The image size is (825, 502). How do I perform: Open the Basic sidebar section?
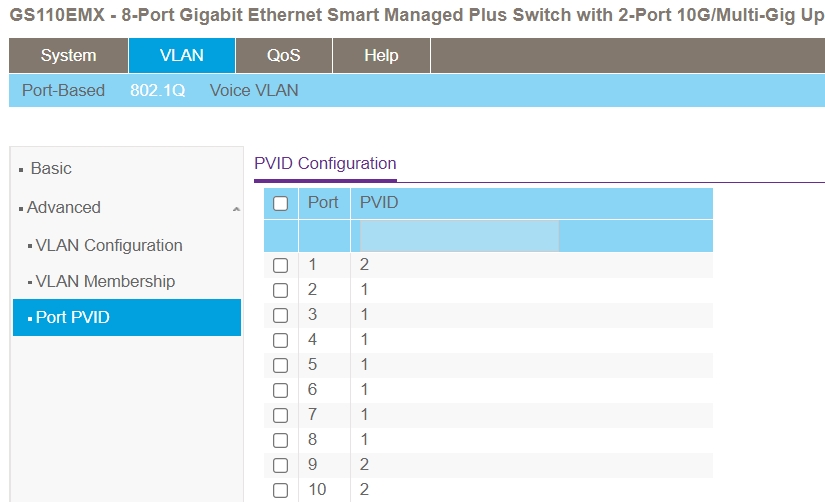click(x=51, y=168)
